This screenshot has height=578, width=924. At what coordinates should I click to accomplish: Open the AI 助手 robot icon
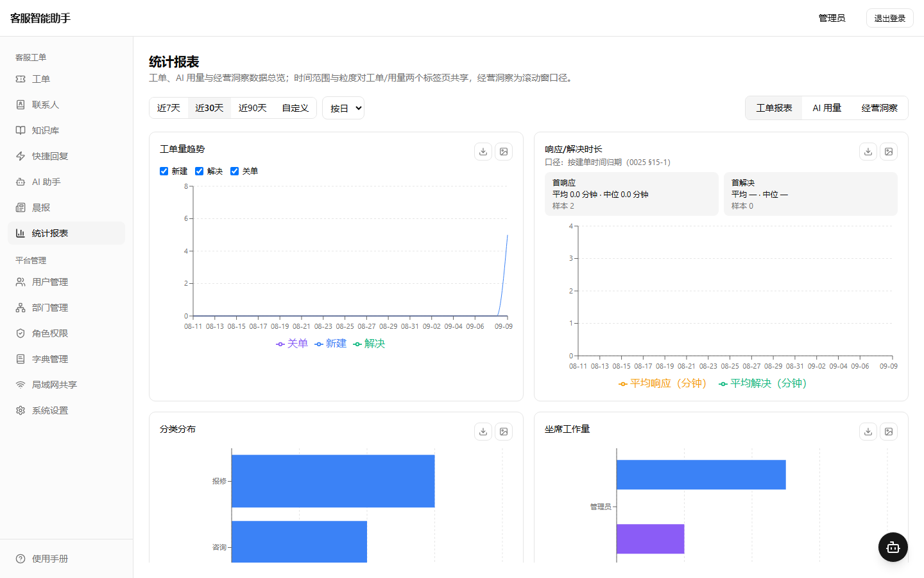(21, 182)
